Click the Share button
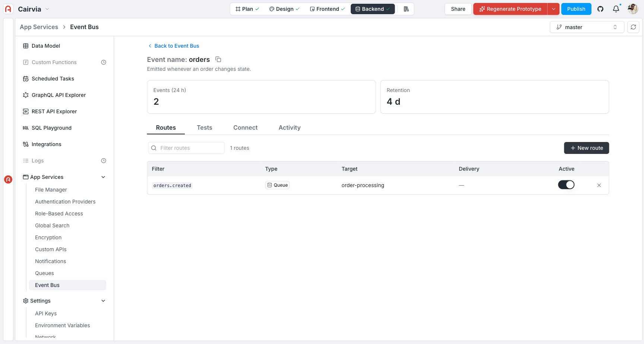 click(458, 9)
